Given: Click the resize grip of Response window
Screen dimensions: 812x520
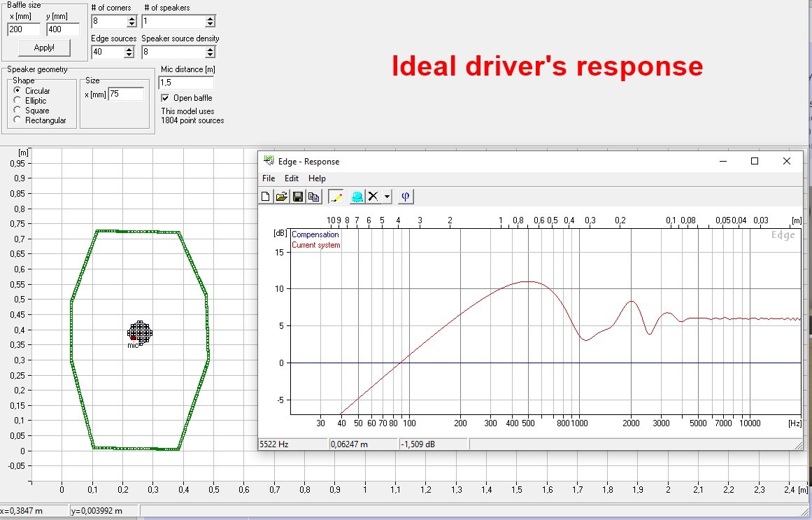Looking at the screenshot, I should [798, 445].
